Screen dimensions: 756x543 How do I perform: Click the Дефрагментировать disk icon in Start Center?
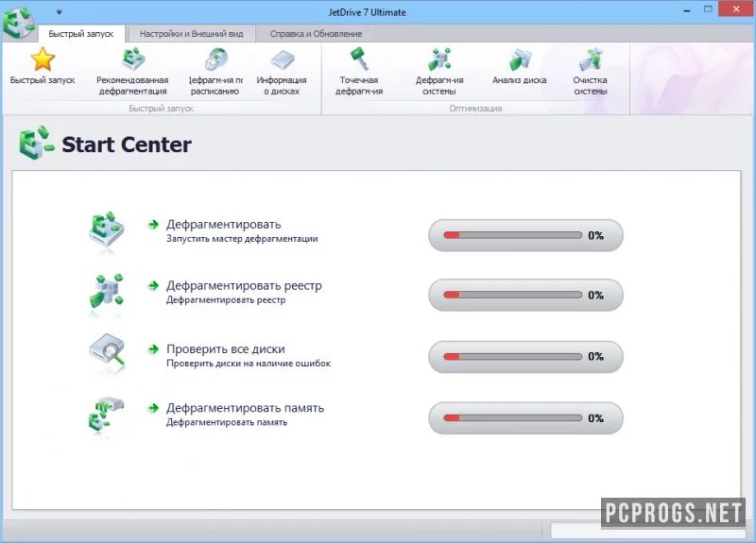click(107, 229)
